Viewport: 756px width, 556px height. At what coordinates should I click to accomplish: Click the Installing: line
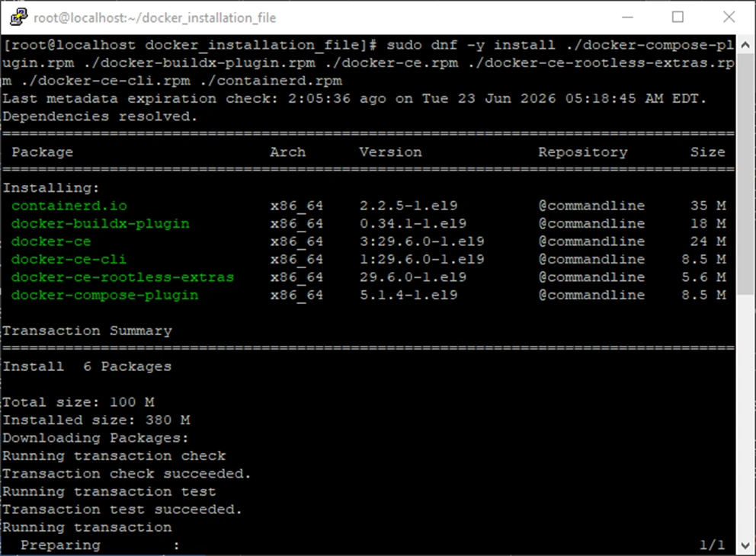[x=51, y=188]
